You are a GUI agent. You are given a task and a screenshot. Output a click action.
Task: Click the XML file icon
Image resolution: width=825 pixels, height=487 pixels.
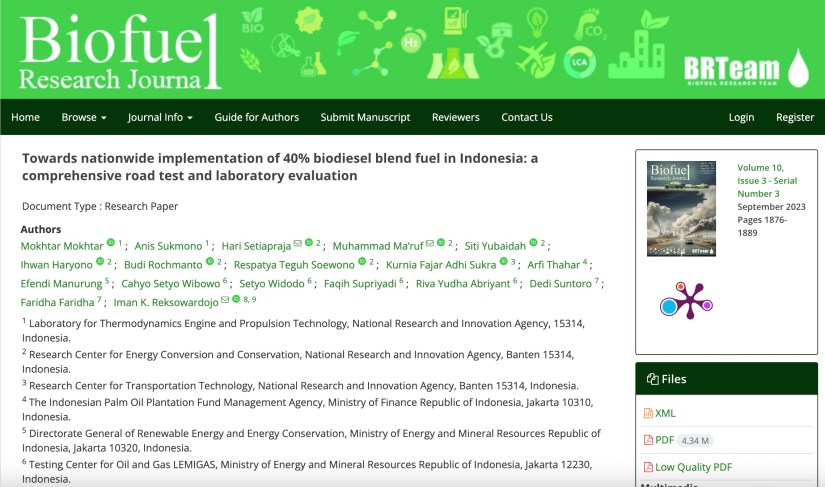point(647,413)
